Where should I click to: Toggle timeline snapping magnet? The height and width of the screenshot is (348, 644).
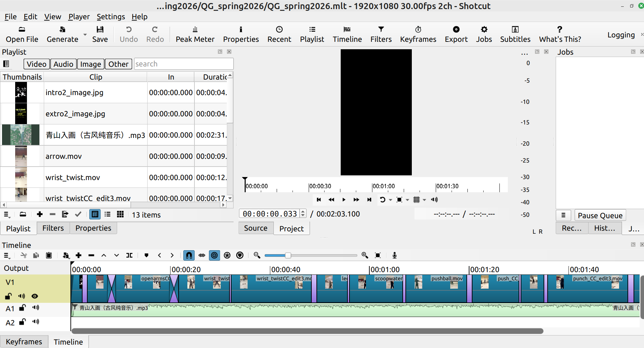(189, 255)
